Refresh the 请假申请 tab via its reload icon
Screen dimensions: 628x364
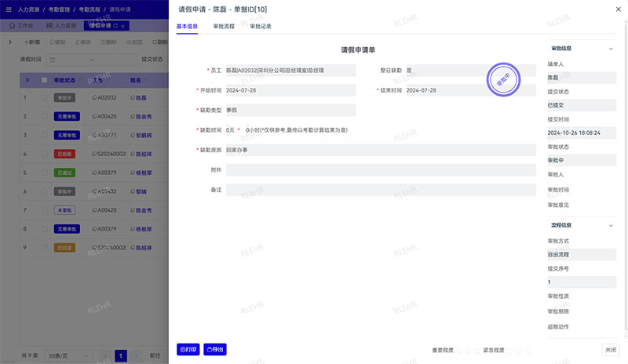[115, 26]
